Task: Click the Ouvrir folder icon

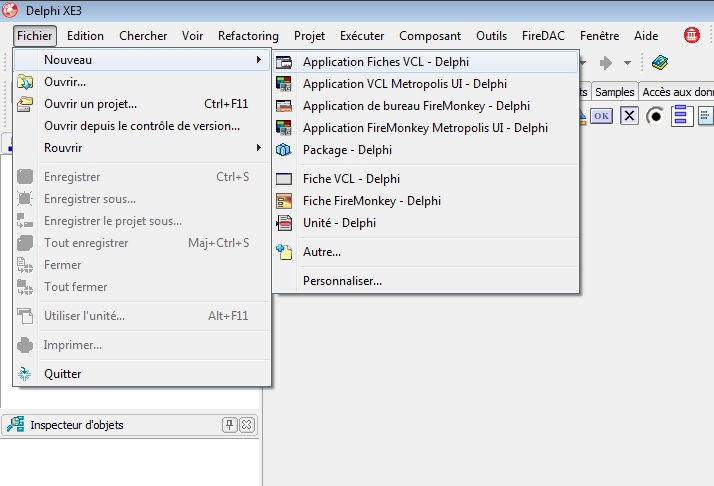Action: tap(25, 82)
